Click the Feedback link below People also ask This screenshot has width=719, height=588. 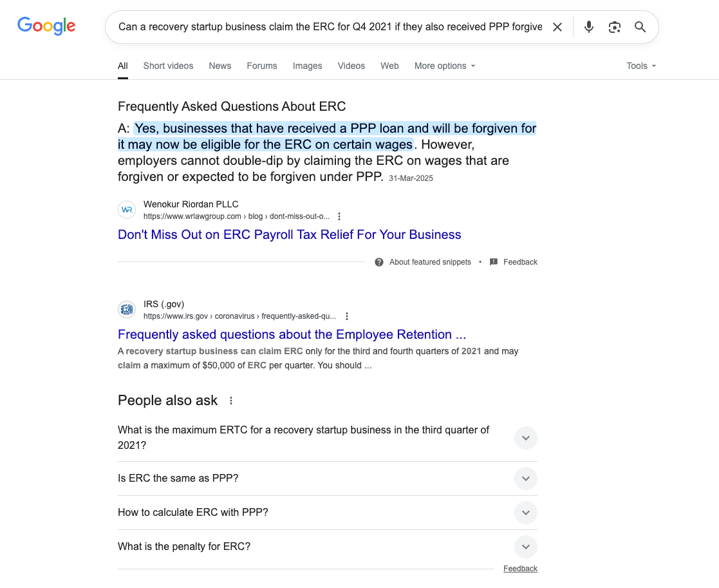click(x=520, y=569)
